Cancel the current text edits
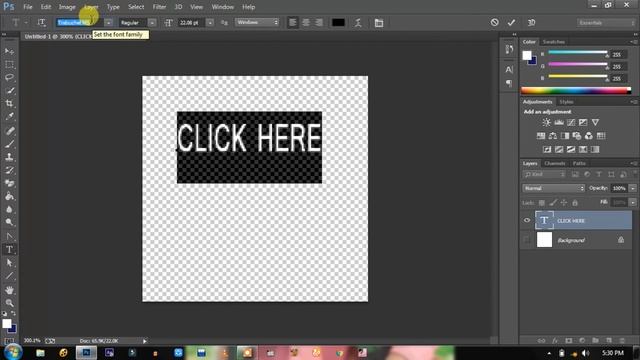640x360 pixels. click(x=495, y=22)
